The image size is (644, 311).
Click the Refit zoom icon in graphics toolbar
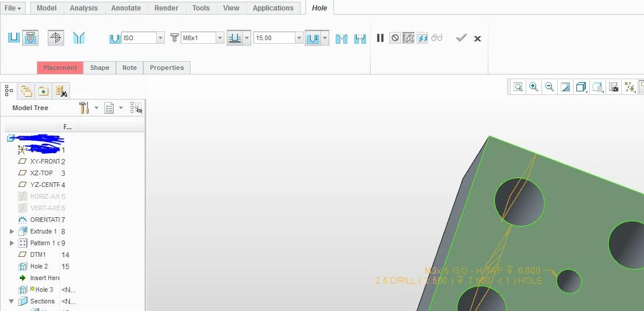(518, 87)
